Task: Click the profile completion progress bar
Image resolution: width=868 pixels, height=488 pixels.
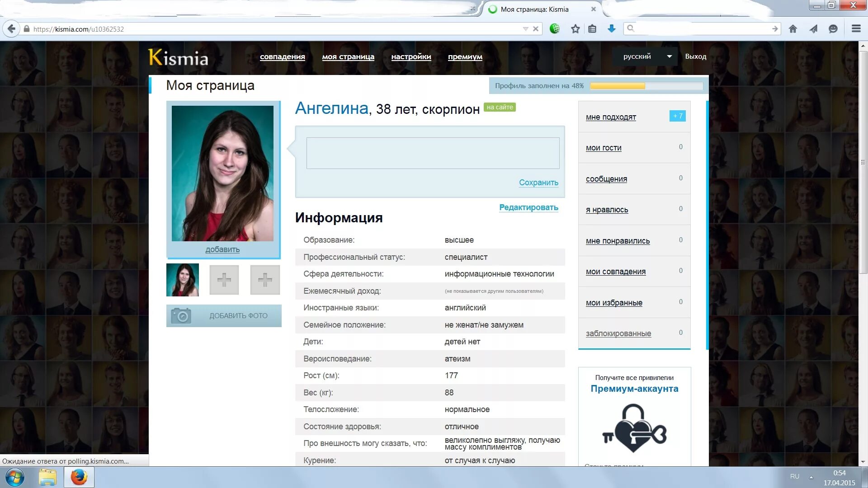Action: tap(646, 86)
